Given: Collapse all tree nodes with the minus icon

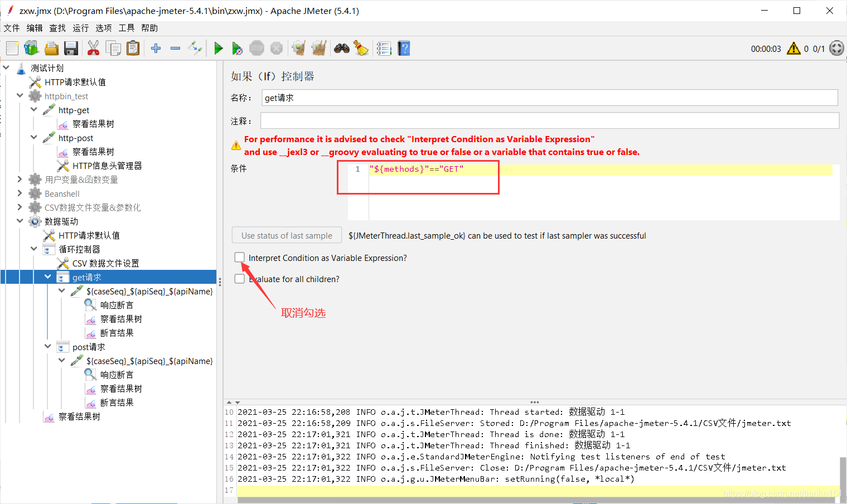Looking at the screenshot, I should pos(175,49).
